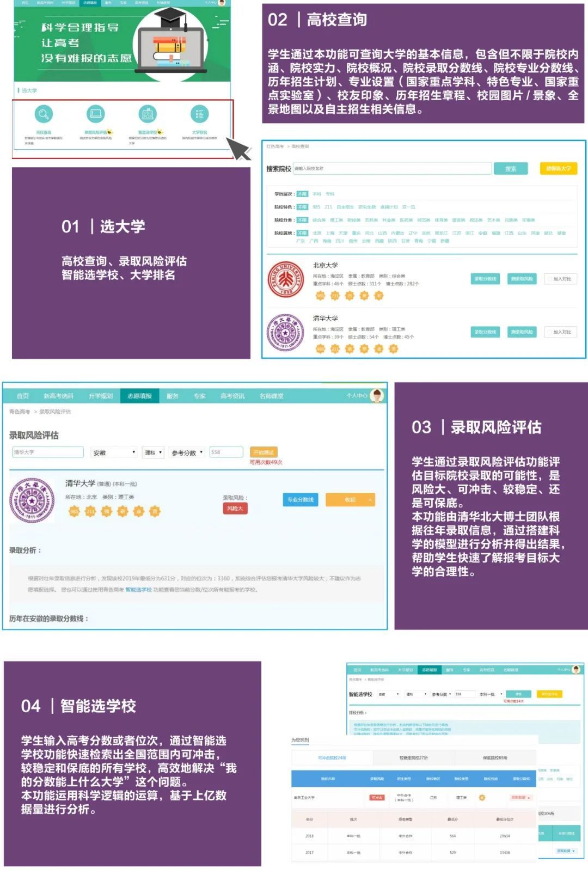Open user avatar in 录取风险评估 navbar
Image resolution: width=588 pixels, height=875 pixels.
(377, 396)
